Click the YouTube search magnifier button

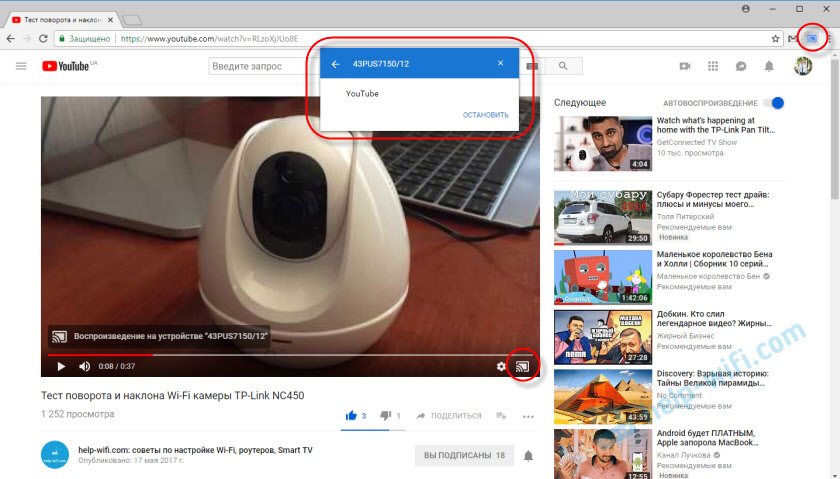[x=562, y=66]
